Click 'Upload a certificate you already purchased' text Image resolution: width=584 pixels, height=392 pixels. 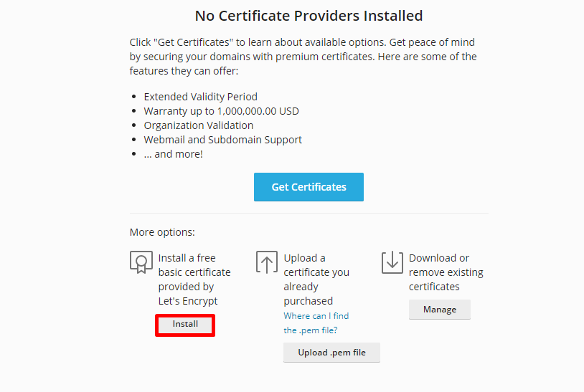tap(316, 279)
